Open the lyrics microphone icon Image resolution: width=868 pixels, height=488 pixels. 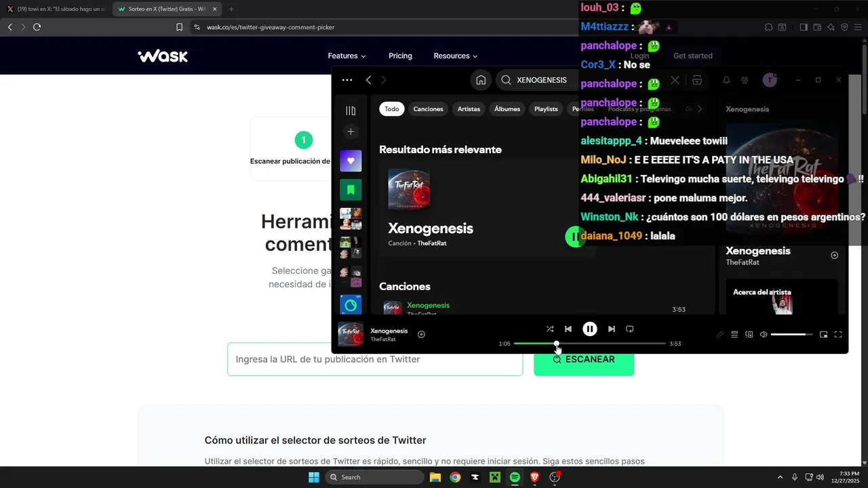(720, 334)
